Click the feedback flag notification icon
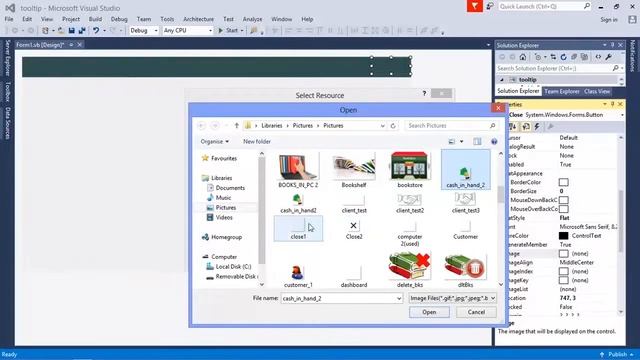Screen dimensions: 640x360 click(475, 6)
